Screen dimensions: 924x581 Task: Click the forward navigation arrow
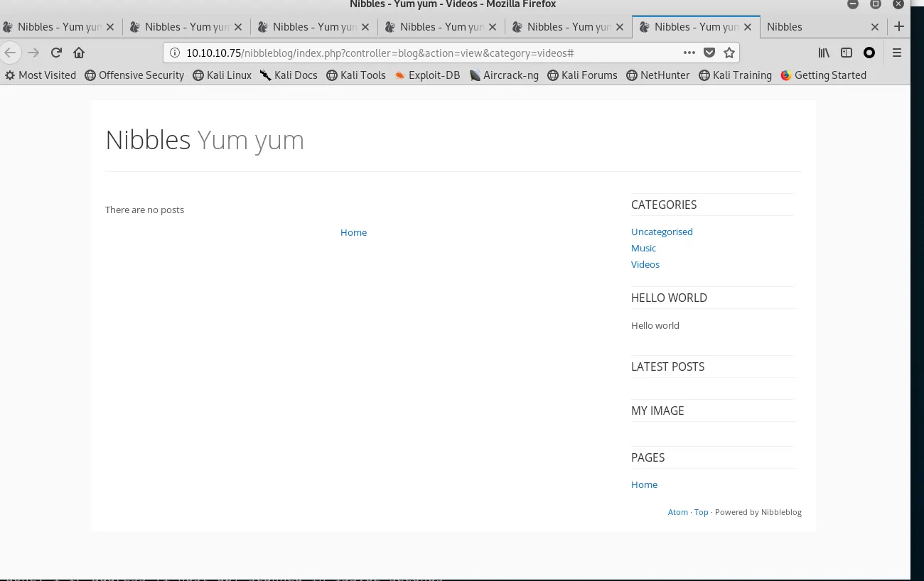[x=33, y=53]
